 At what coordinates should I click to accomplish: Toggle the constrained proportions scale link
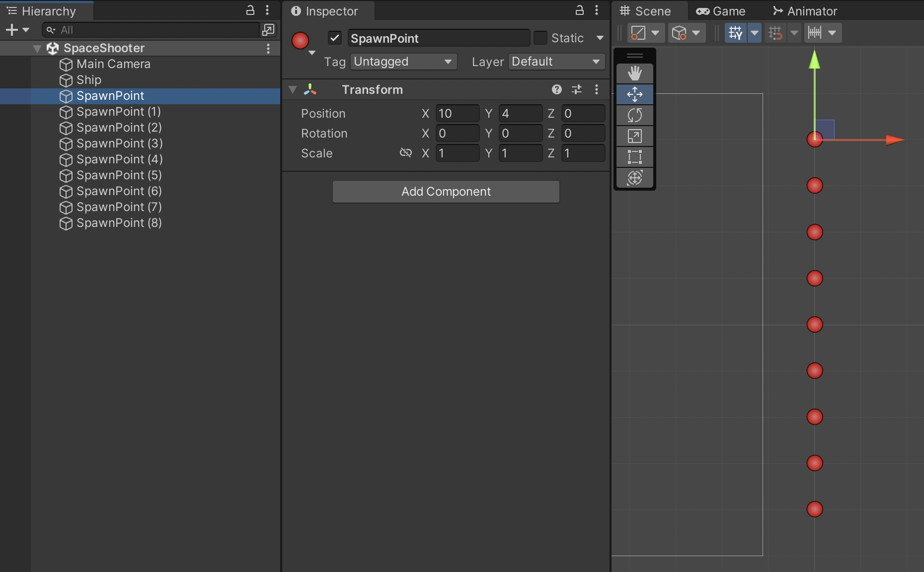pyautogui.click(x=405, y=153)
